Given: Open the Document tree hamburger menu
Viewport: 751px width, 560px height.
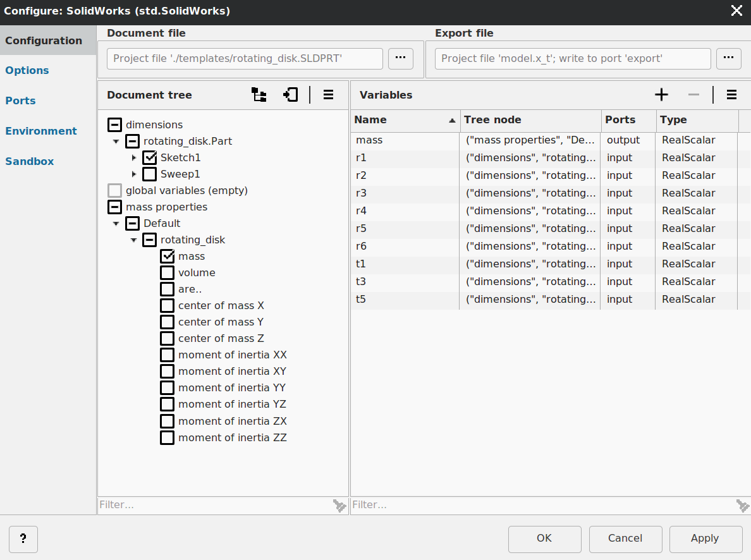Looking at the screenshot, I should pyautogui.click(x=328, y=95).
